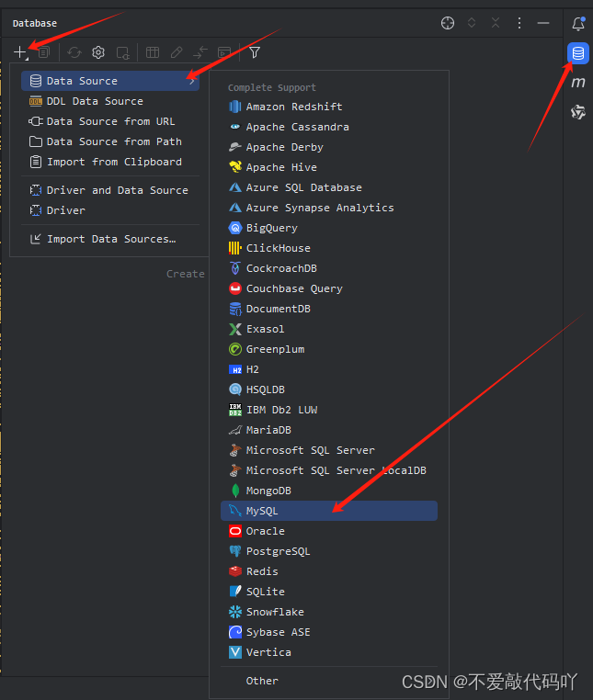Select SQLite from the list
The image size is (593, 700).
pos(329,592)
